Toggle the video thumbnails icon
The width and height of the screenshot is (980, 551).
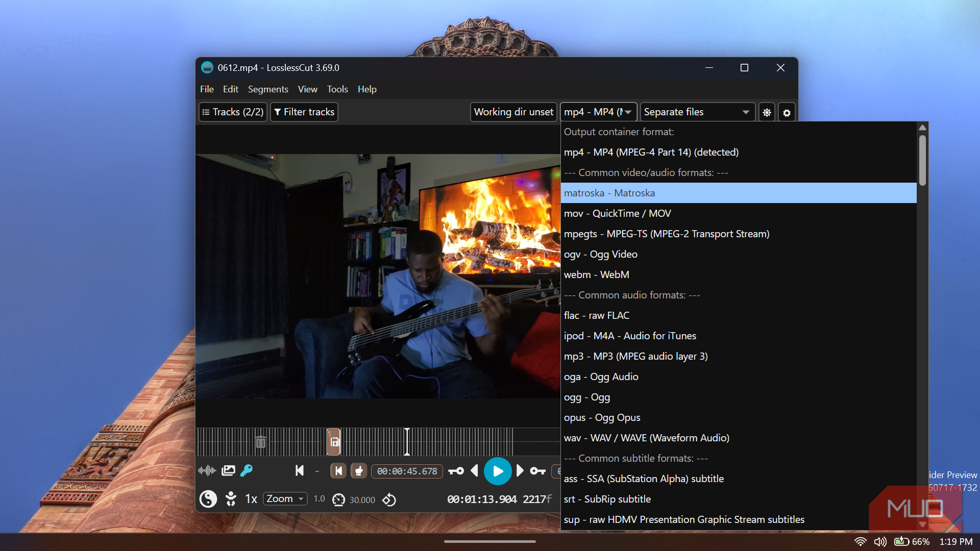tap(228, 470)
